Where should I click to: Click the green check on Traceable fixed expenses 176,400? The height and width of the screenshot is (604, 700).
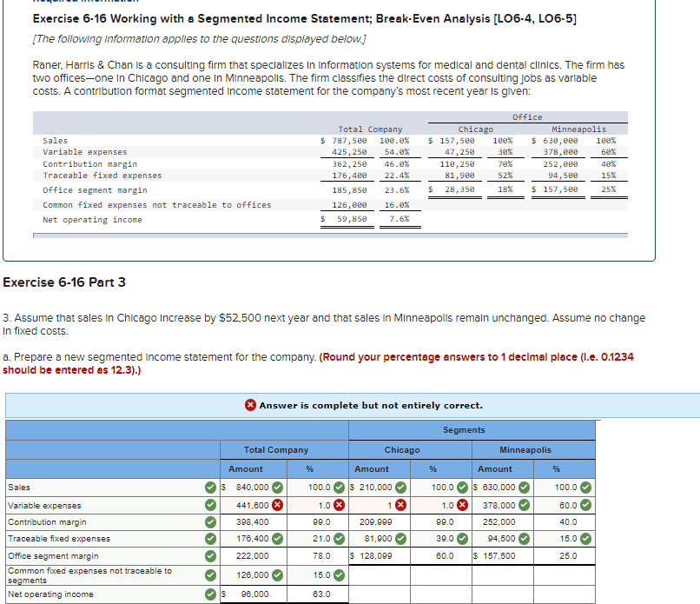coord(276,537)
